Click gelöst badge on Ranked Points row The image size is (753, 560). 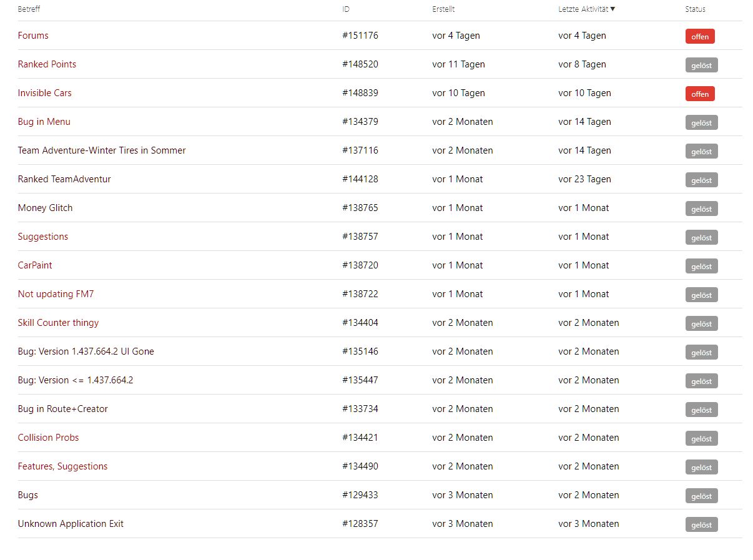tap(701, 65)
